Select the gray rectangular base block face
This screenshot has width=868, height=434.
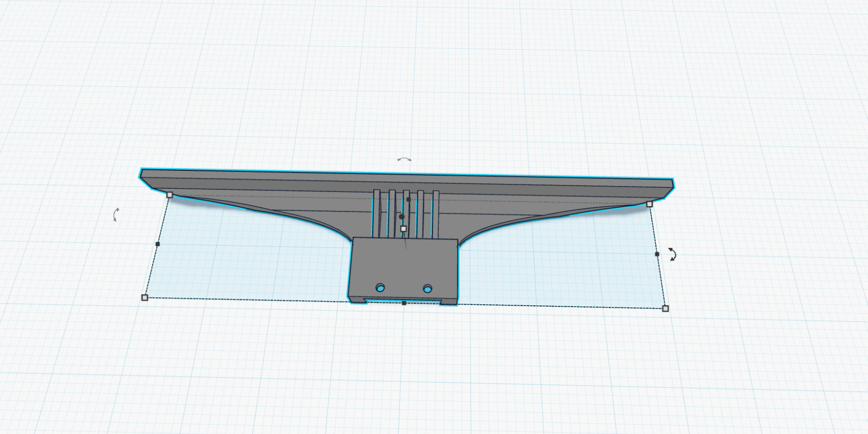point(404,269)
